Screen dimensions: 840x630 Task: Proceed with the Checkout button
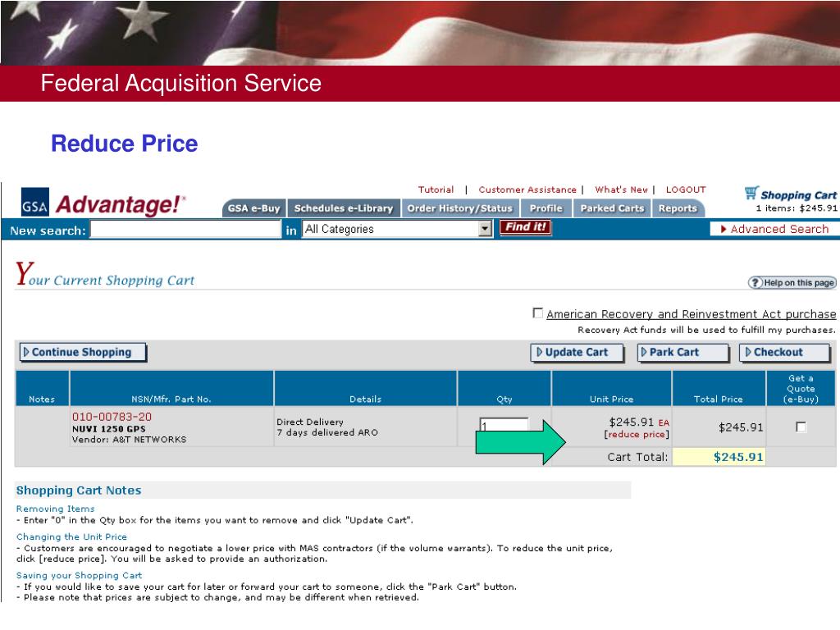(783, 353)
